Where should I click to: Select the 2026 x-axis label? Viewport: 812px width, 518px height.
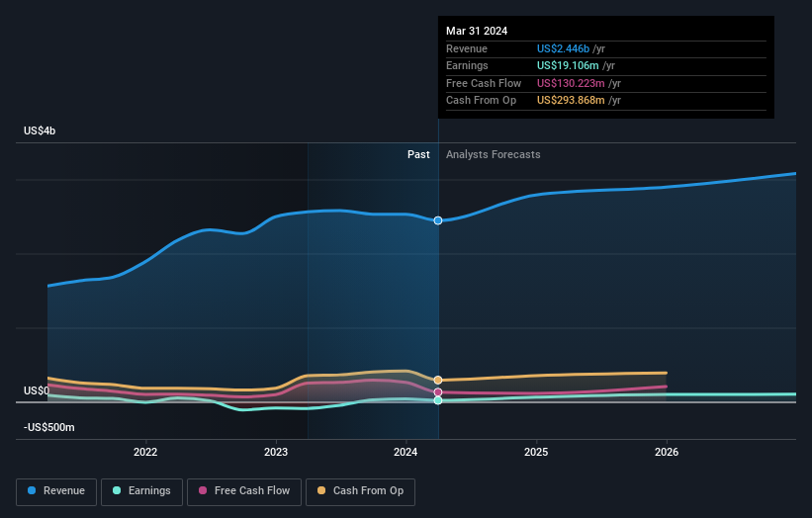tap(667, 452)
